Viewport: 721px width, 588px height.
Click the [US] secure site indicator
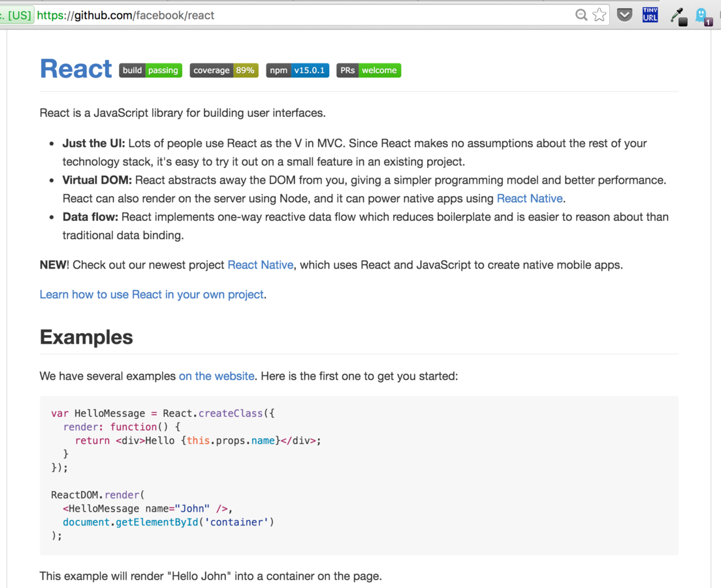16,15
